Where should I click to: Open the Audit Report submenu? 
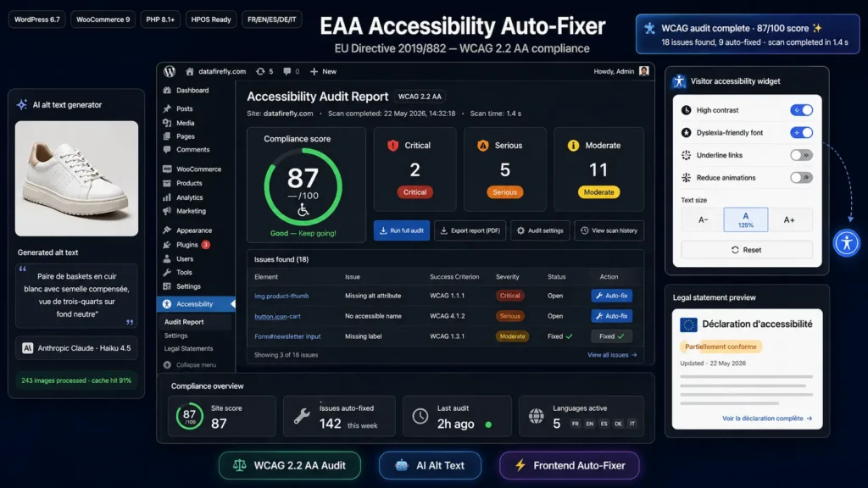184,322
